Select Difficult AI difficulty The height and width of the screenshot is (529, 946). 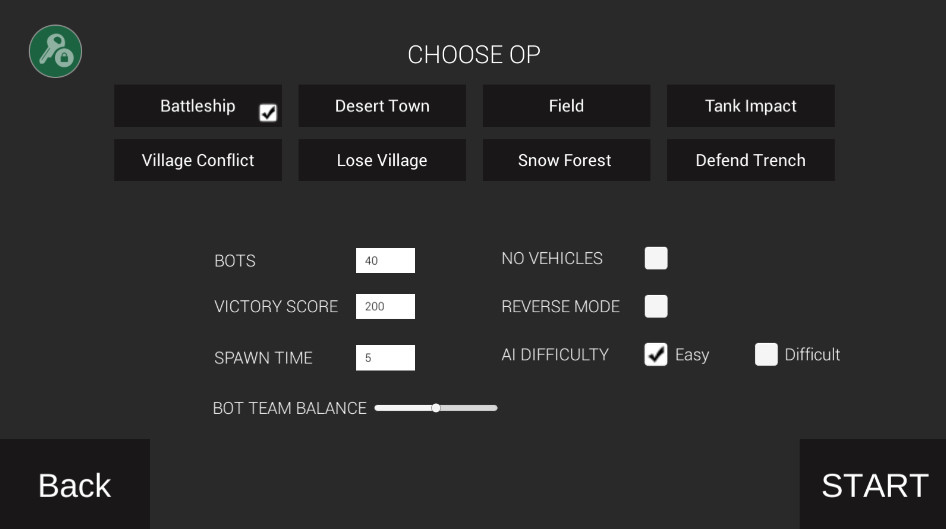coord(766,354)
